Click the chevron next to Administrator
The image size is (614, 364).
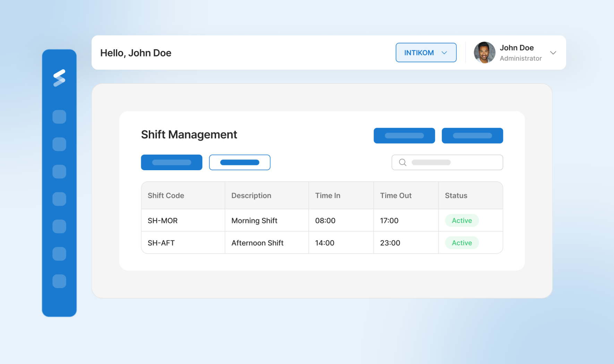[553, 53]
